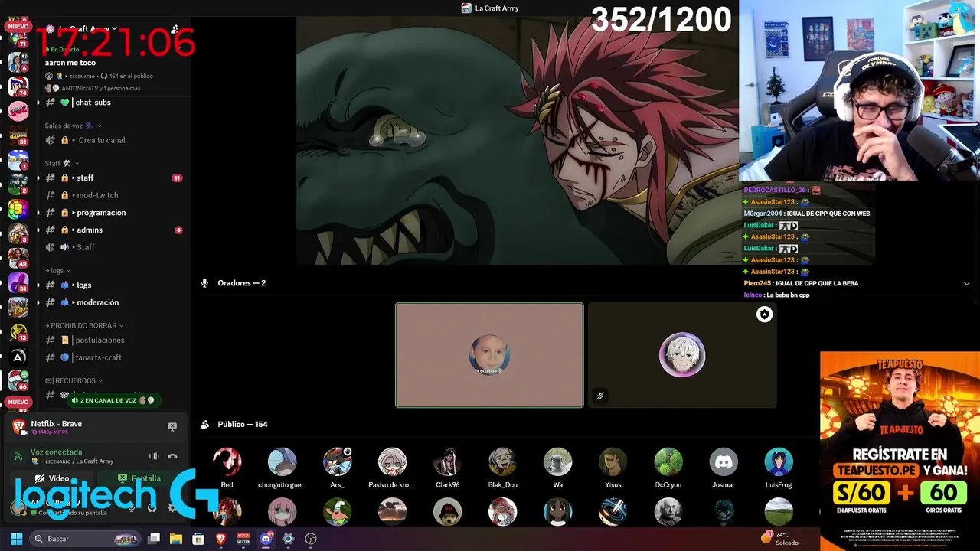Open server icon with 66 badge
This screenshot has height=551, width=980.
pos(18,379)
